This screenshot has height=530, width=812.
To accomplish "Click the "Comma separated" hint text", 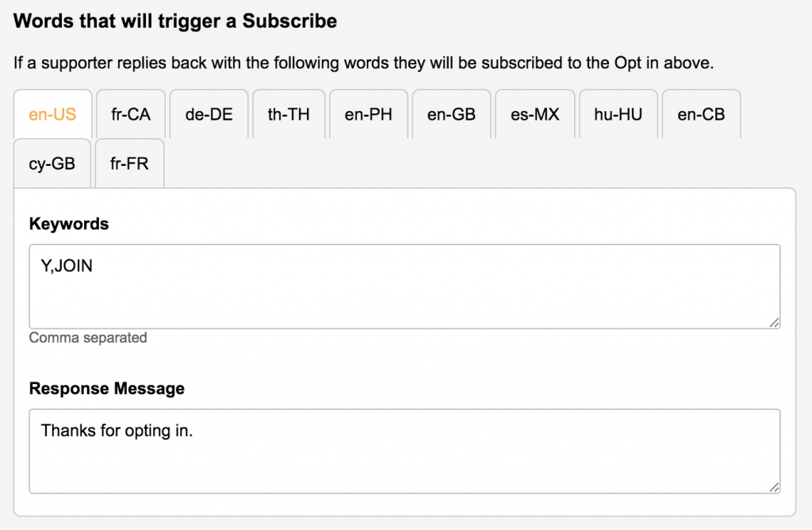I will pyautogui.click(x=88, y=338).
